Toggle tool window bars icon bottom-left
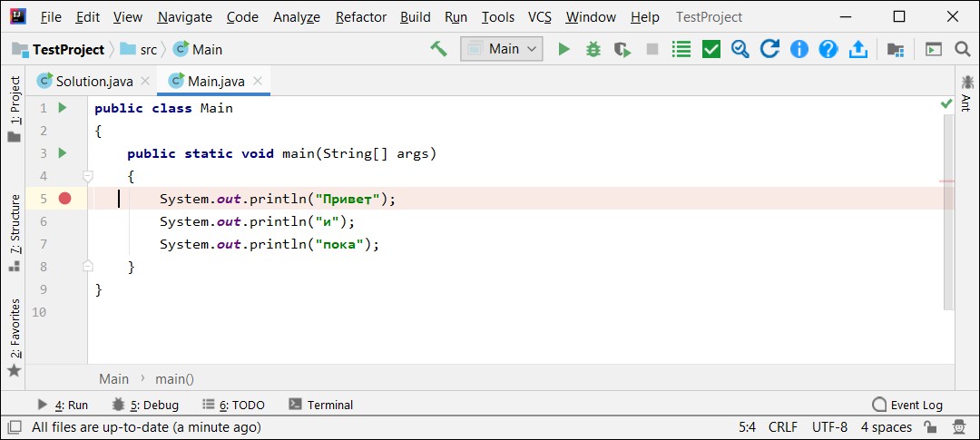The image size is (980, 440). coord(14,427)
